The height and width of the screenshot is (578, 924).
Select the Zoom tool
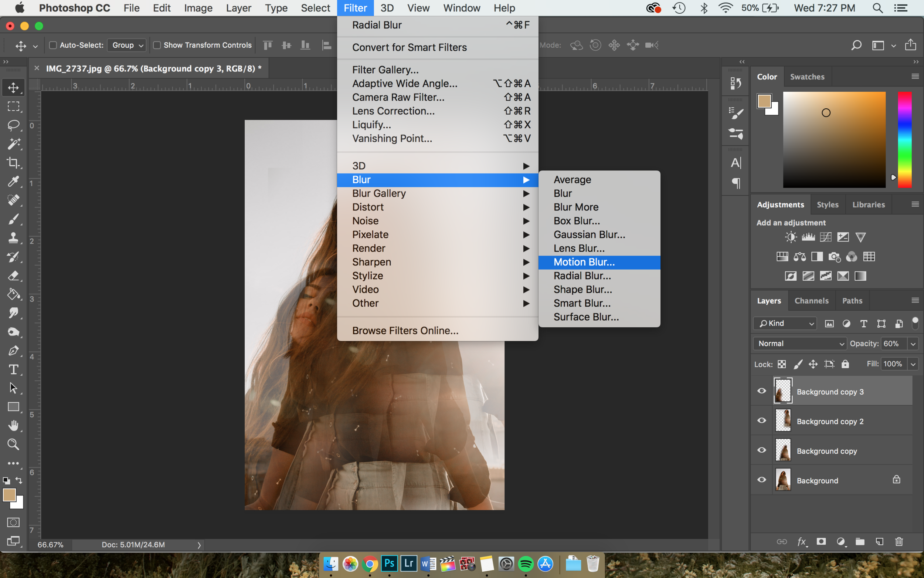(x=13, y=445)
